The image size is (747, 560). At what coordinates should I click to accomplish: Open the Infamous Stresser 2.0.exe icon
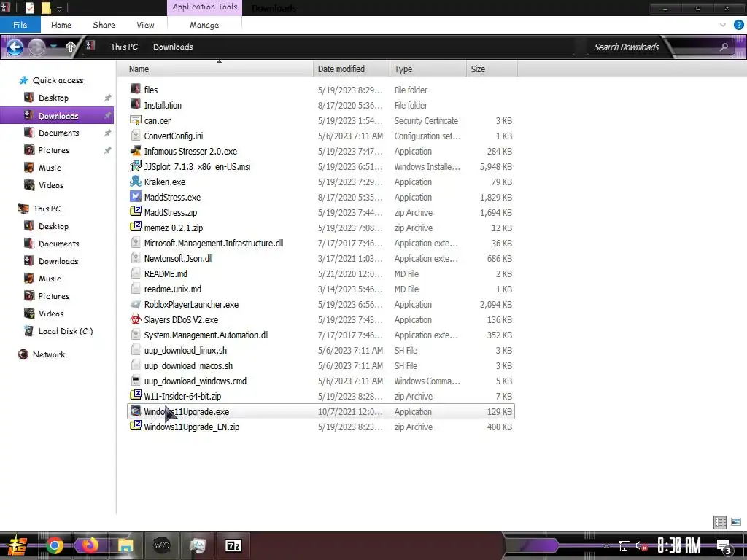tap(136, 151)
